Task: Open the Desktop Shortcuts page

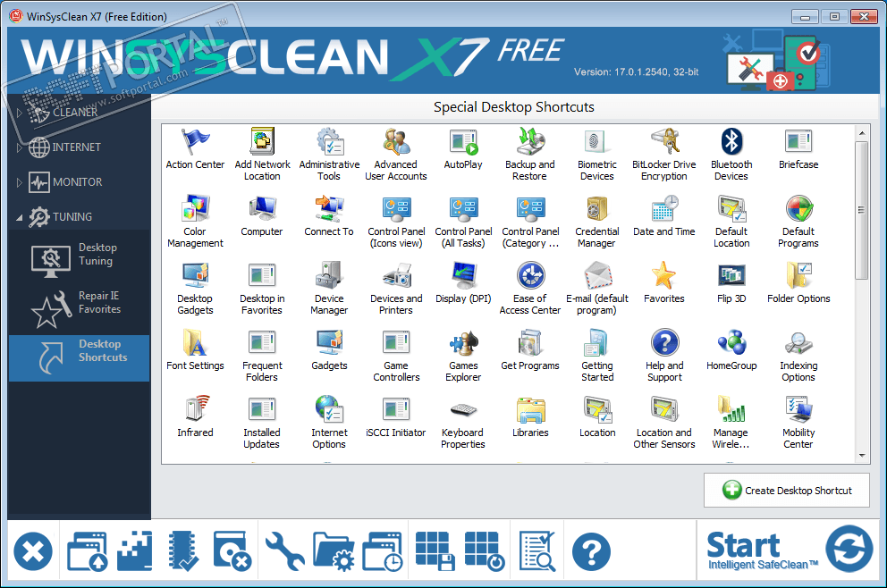Action: coord(80,357)
